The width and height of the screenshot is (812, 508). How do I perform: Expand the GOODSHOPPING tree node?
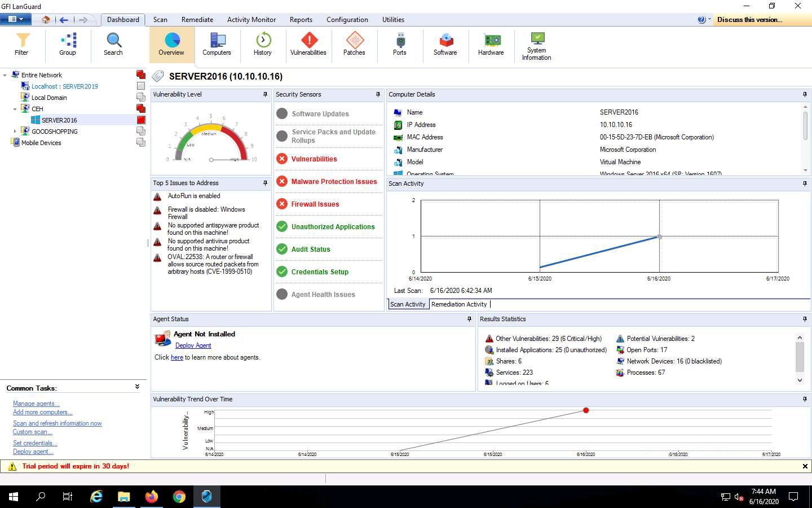(x=15, y=132)
